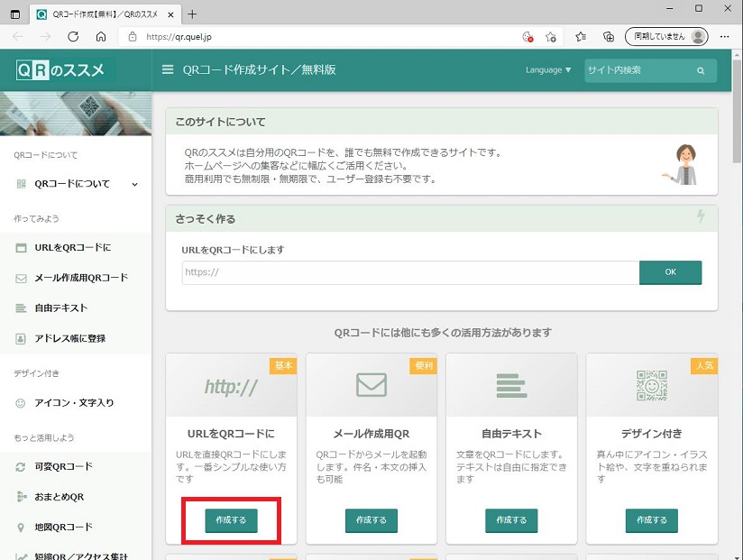Click 作成する under メール作成用QR
Viewport: 743px width, 560px height.
(371, 520)
